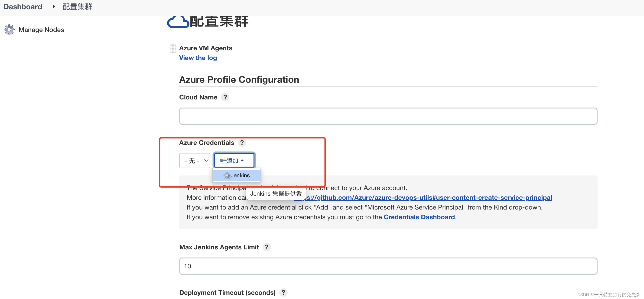This screenshot has width=644, height=299.
Task: Click the Jenkins icon in dropdown menu
Action: click(x=227, y=175)
